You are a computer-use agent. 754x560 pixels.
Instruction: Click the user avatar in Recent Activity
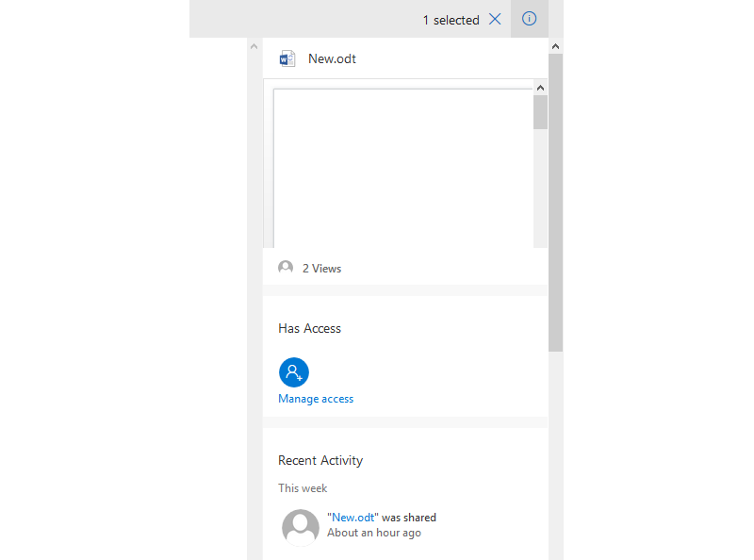pos(300,527)
